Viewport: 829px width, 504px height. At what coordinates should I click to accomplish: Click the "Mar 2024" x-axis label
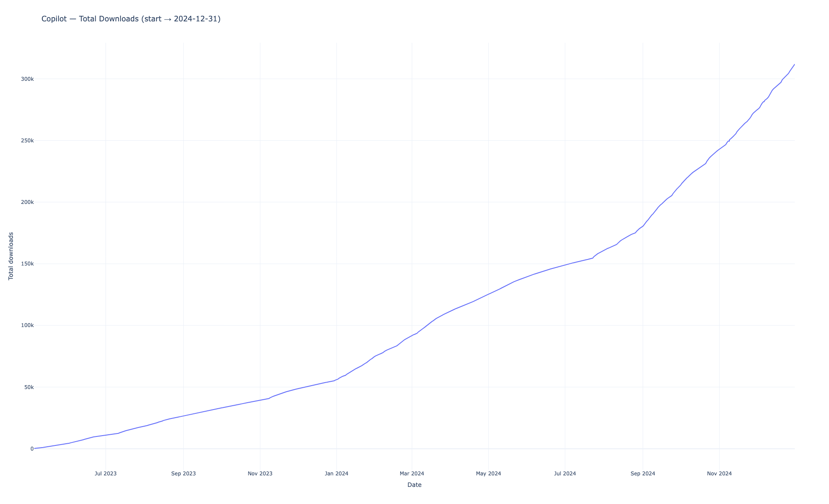pos(412,474)
